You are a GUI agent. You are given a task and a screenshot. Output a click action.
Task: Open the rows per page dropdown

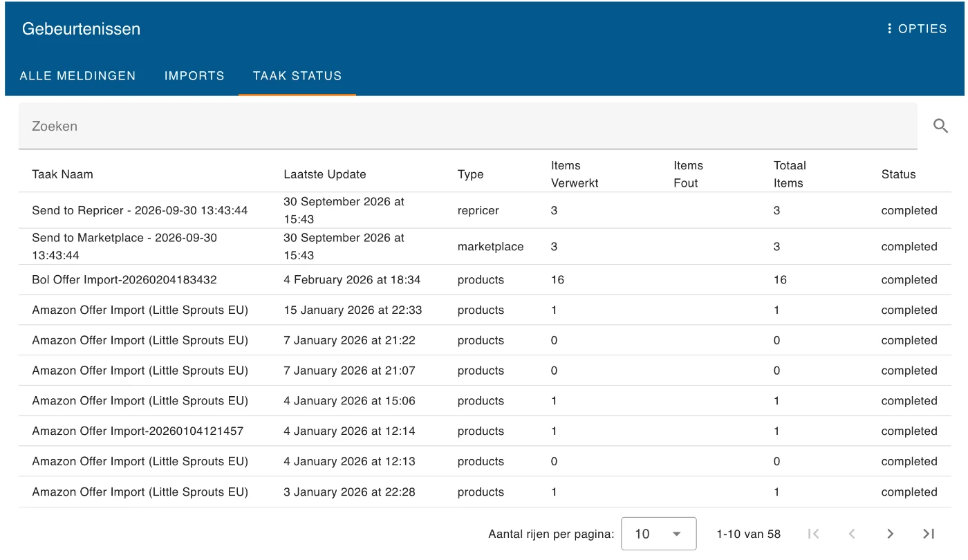[x=658, y=534]
